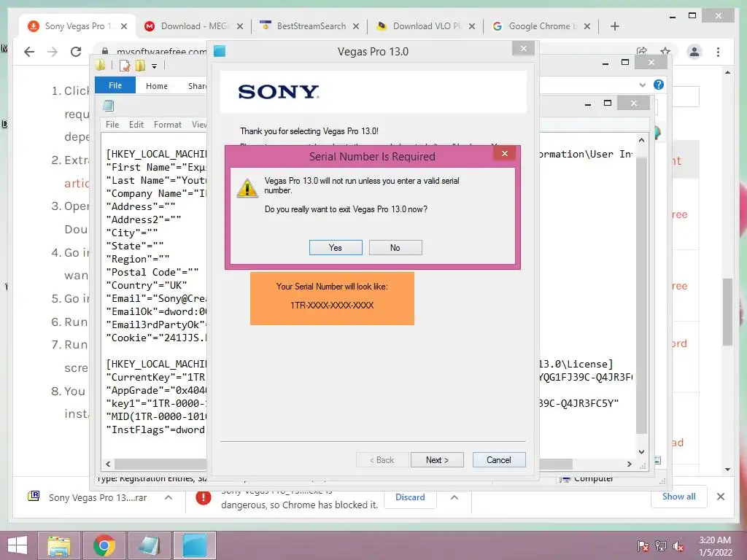Screen dimensions: 747x560
Task: Click Notepad vertical scroll up arrow
Action: pos(642,141)
